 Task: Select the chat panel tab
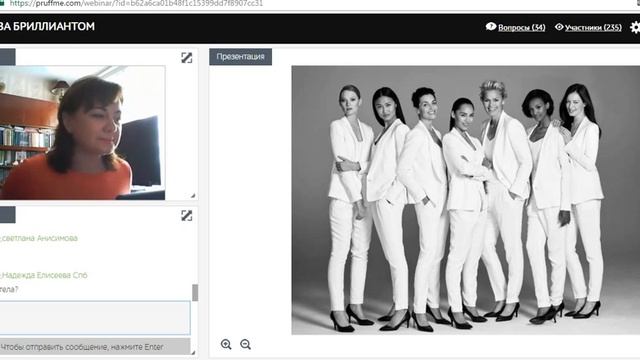(8, 215)
